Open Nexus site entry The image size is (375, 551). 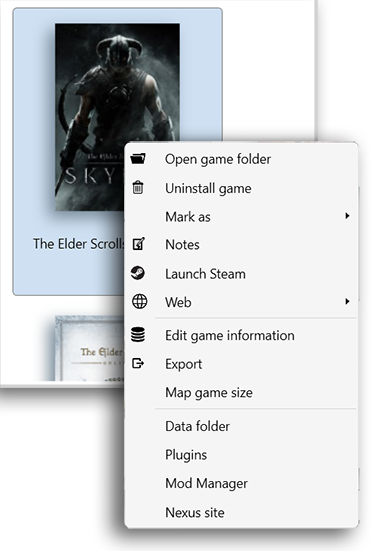pos(241,512)
